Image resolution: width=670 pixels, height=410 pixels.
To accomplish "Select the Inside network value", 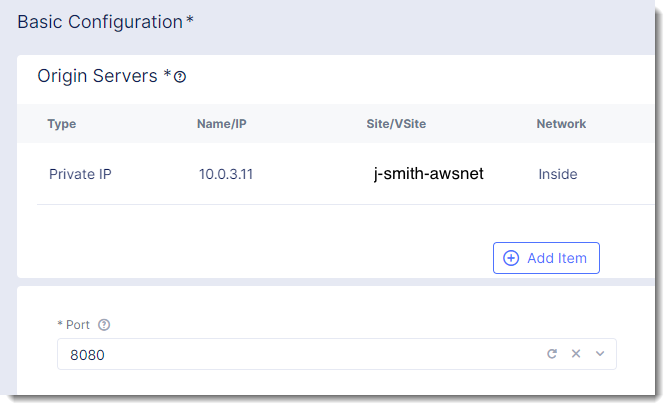I will 558,174.
